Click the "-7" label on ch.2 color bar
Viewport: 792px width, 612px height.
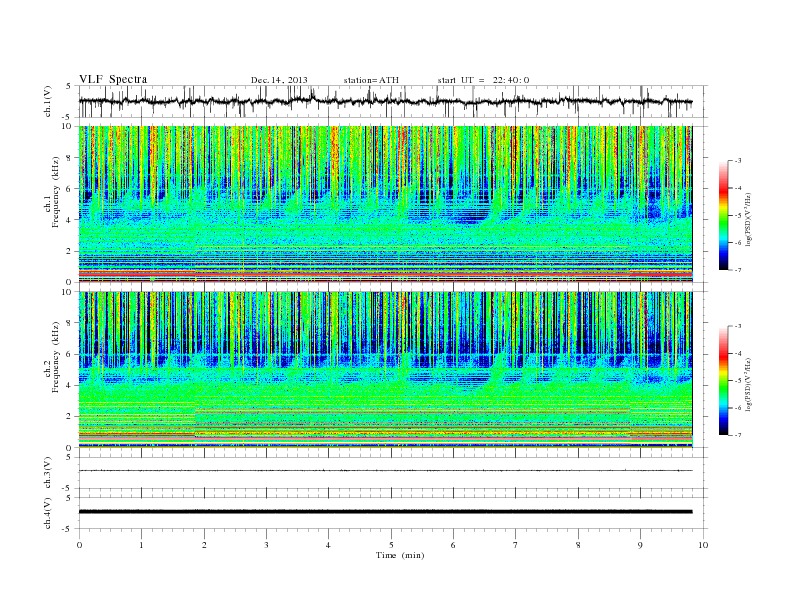pyautogui.click(x=738, y=435)
